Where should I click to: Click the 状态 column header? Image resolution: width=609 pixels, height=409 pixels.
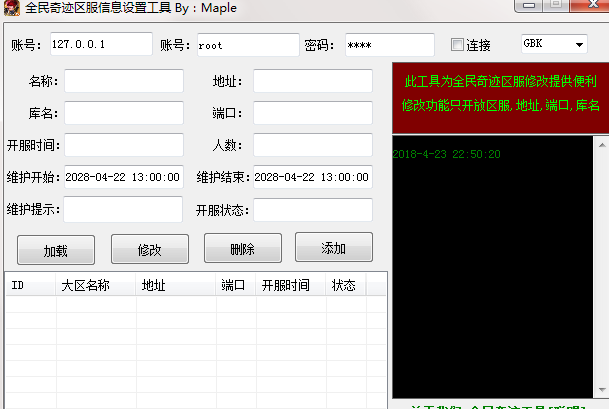[x=346, y=285]
